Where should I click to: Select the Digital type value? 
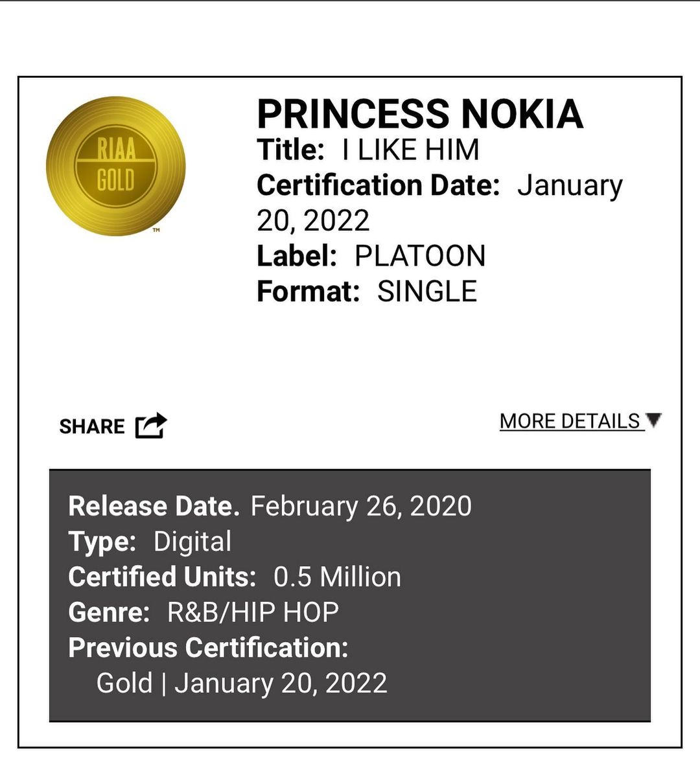[192, 542]
